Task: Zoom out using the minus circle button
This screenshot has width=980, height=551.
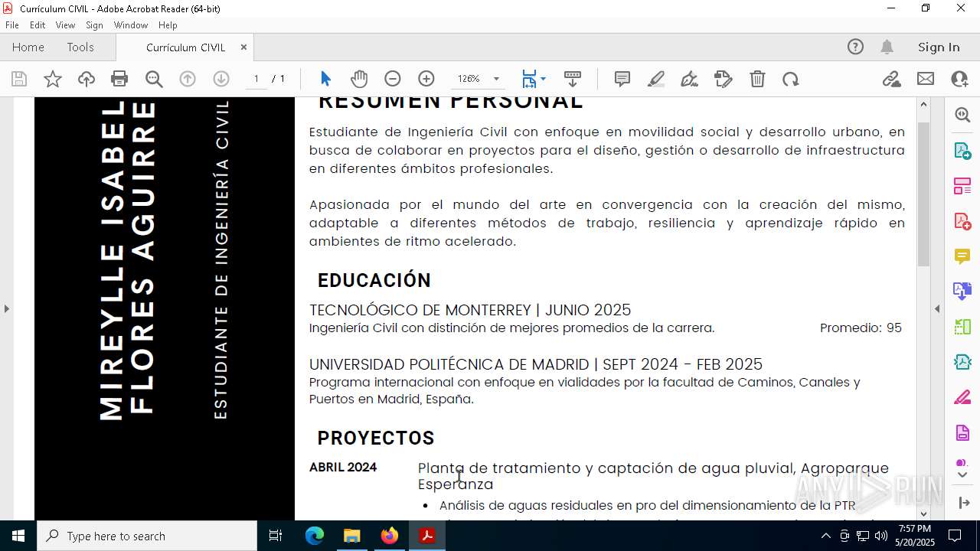Action: [393, 79]
